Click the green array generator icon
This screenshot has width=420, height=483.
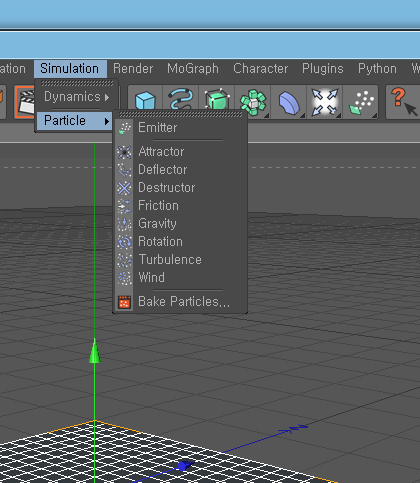pyautogui.click(x=253, y=102)
